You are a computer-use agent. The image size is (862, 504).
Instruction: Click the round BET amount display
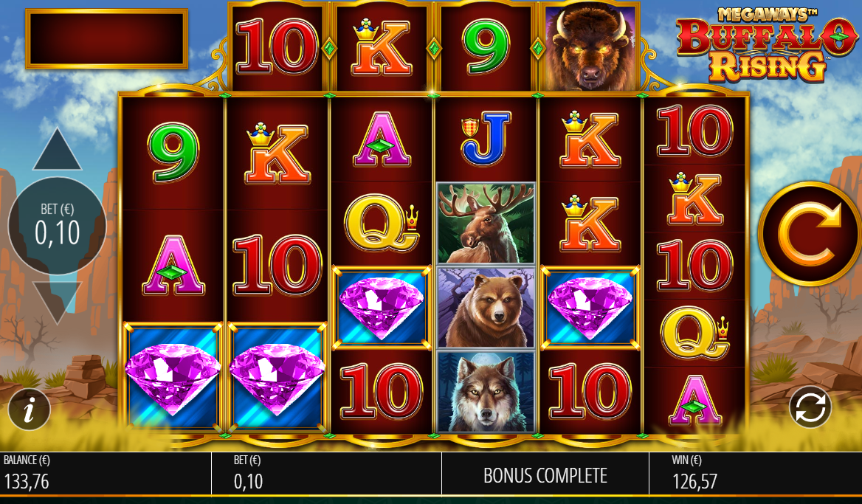point(57,226)
